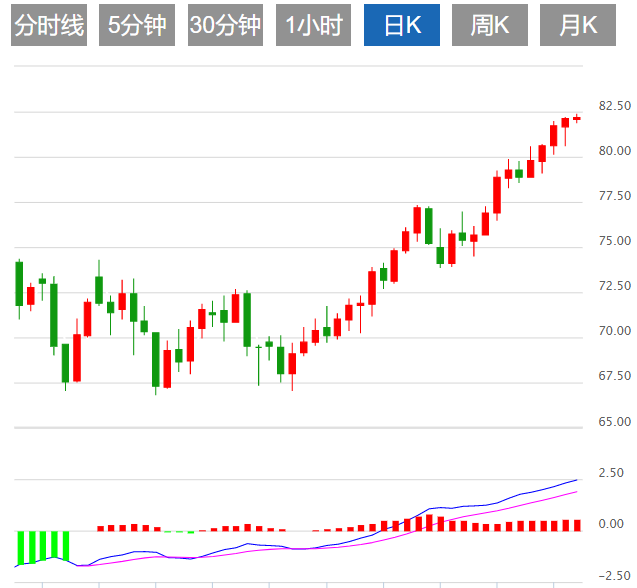Image resolution: width=637 pixels, height=588 pixels.
Task: Click the 75.00 price axis label
Action: coord(615,241)
